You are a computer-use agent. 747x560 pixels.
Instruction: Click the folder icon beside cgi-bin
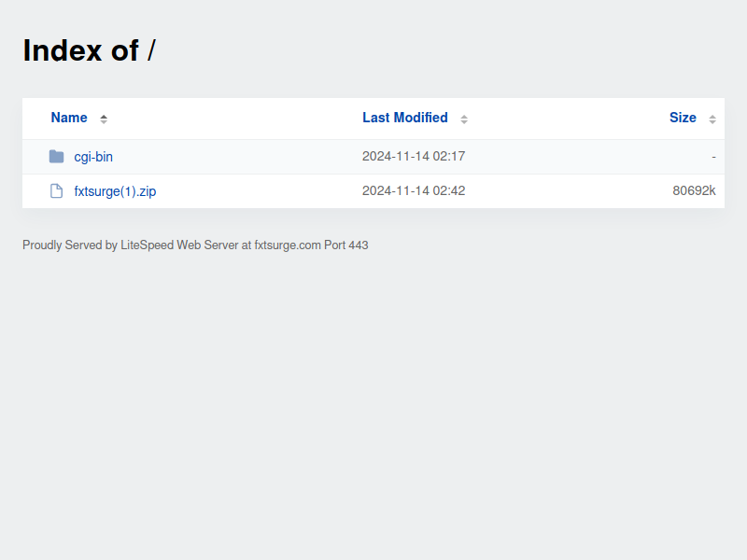56,157
